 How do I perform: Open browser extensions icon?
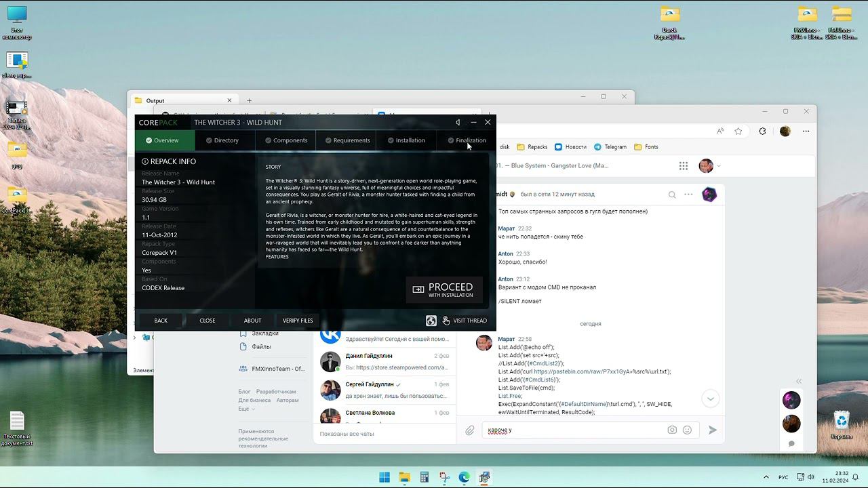pyautogui.click(x=762, y=131)
